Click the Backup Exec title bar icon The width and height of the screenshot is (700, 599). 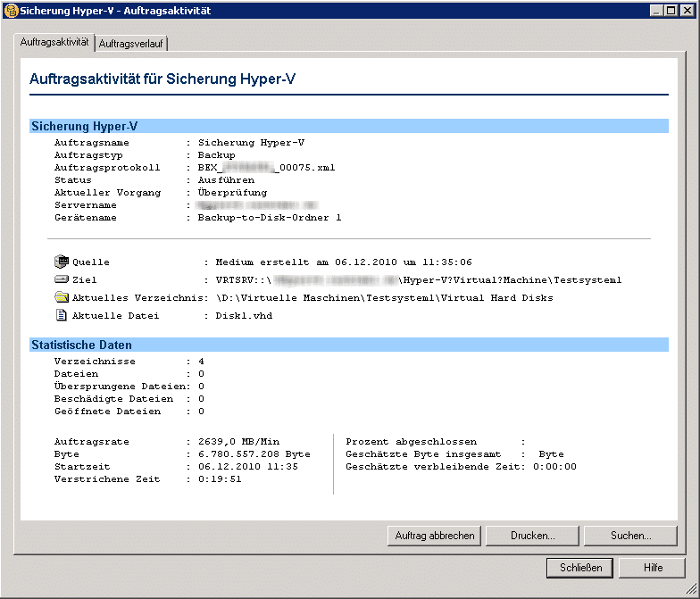click(11, 11)
